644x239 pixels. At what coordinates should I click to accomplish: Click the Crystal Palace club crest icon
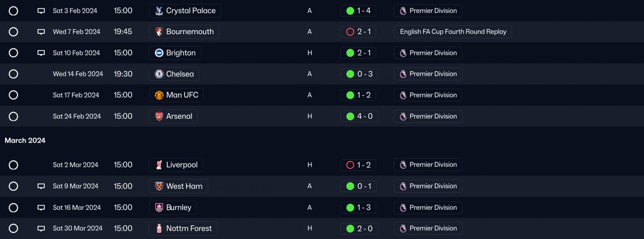[x=159, y=11]
